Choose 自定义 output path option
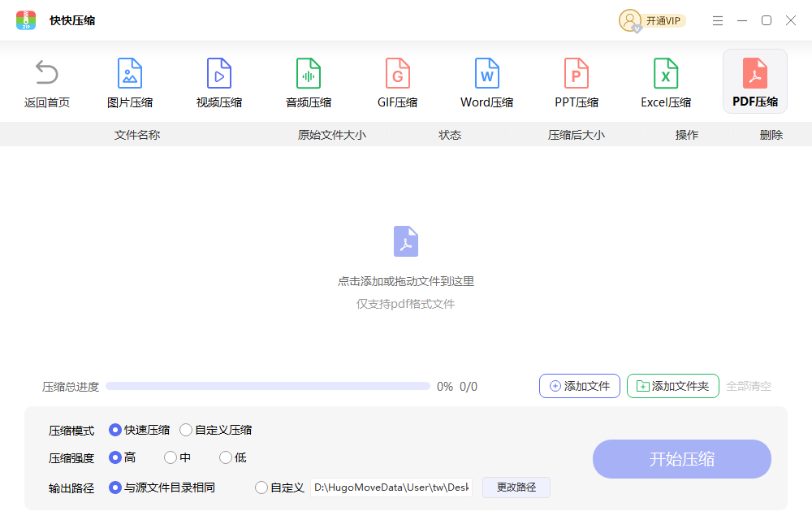The height and width of the screenshot is (520, 812). tap(261, 487)
